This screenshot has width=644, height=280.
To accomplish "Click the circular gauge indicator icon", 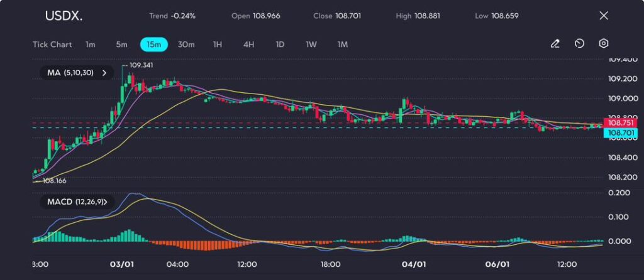I will pyautogui.click(x=579, y=44).
